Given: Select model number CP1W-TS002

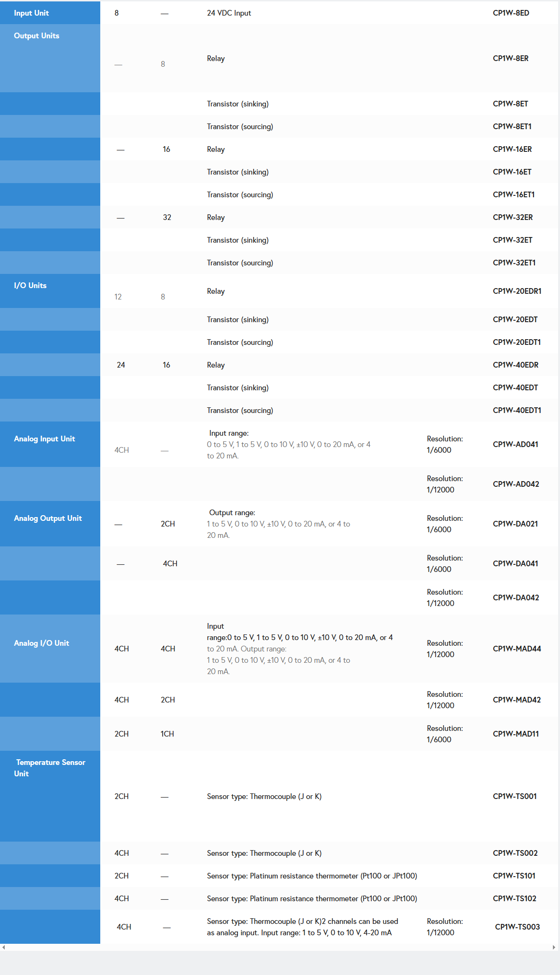Looking at the screenshot, I should [515, 853].
